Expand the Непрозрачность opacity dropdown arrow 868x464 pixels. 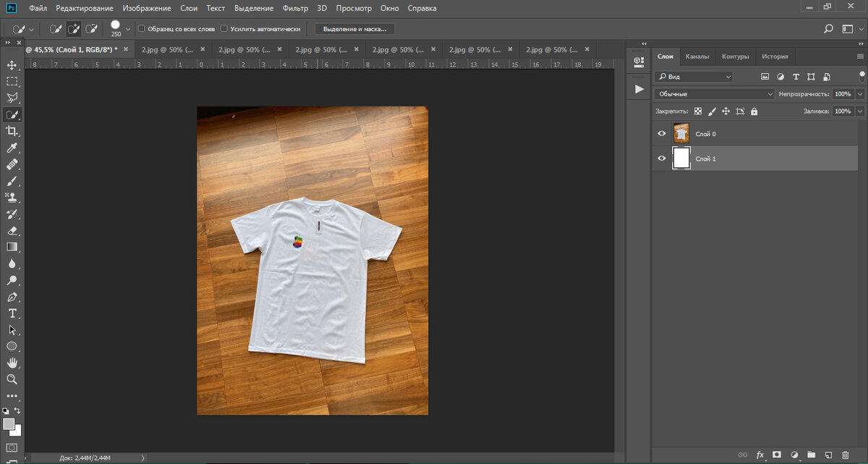(x=859, y=94)
